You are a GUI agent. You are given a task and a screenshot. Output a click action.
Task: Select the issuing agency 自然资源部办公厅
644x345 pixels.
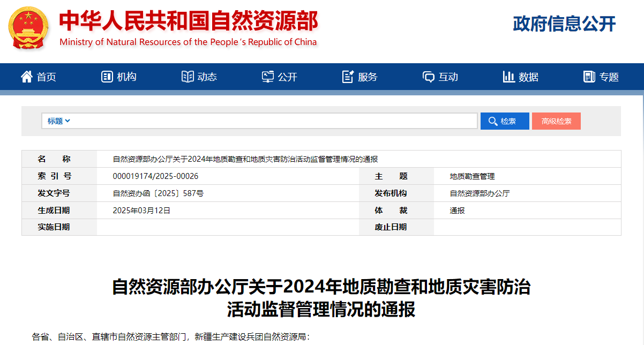[x=480, y=193]
